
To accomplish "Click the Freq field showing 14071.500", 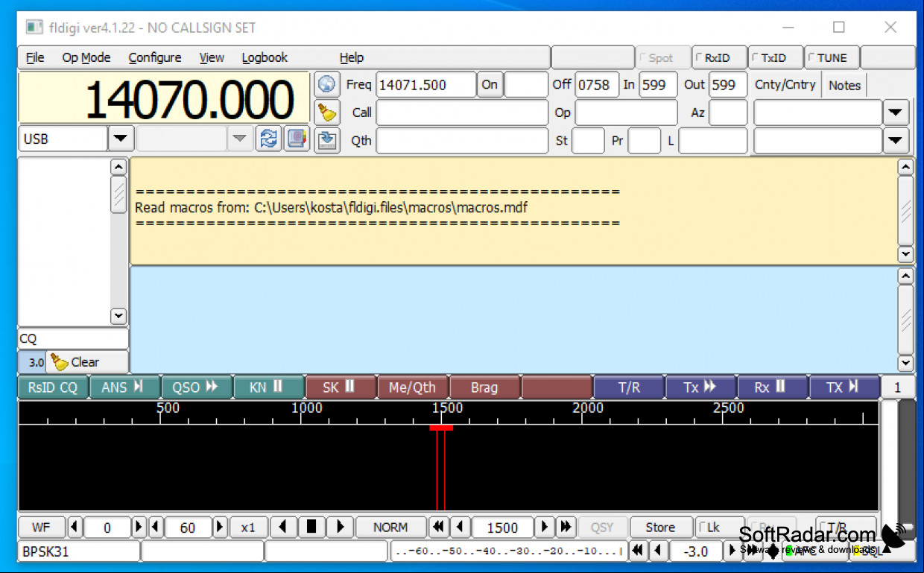I will point(426,85).
